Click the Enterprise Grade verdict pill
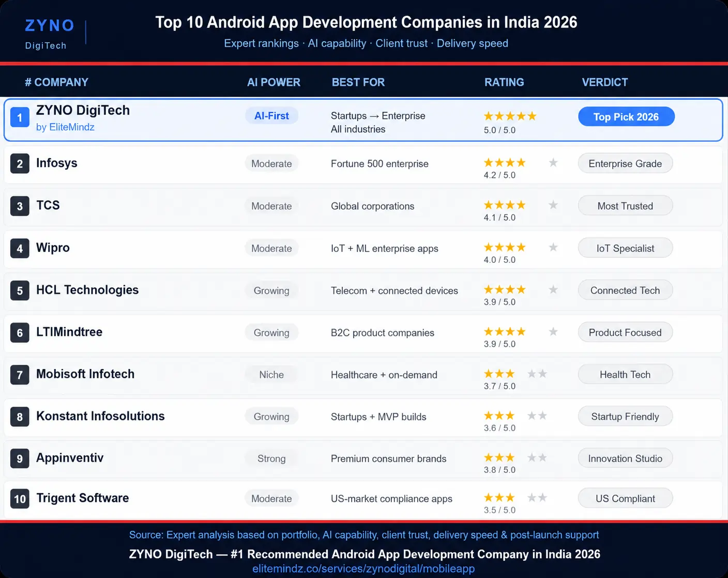 625,164
